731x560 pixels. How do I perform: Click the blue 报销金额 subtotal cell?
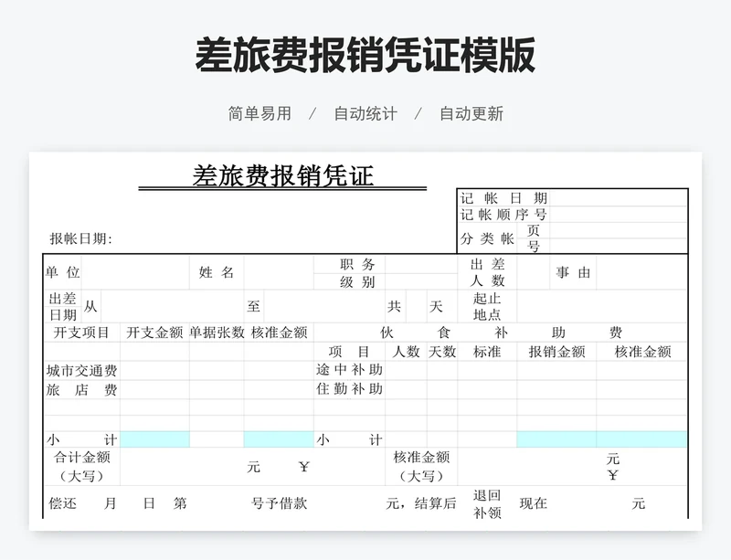[x=556, y=439]
